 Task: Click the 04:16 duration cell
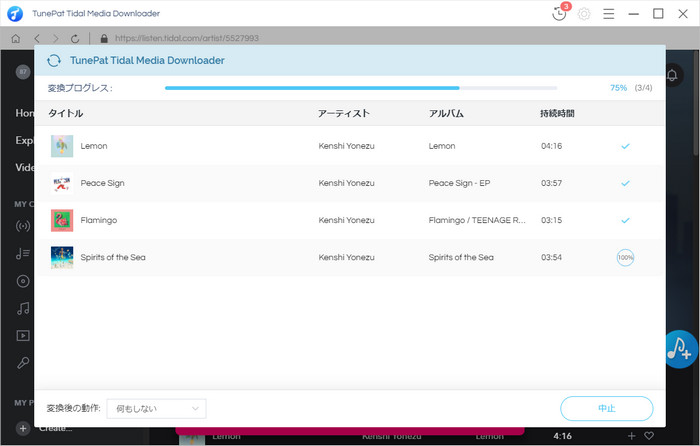pyautogui.click(x=551, y=146)
